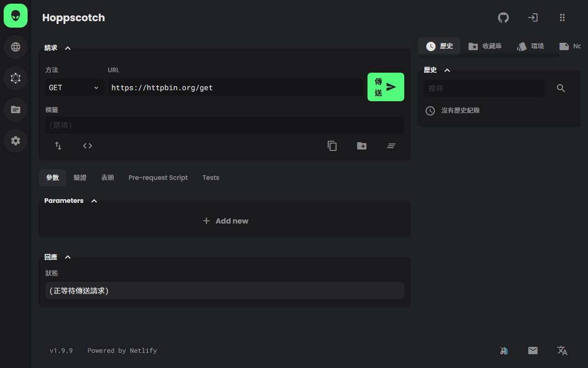
Task: Open the language translate icon in footer
Action: [562, 351]
